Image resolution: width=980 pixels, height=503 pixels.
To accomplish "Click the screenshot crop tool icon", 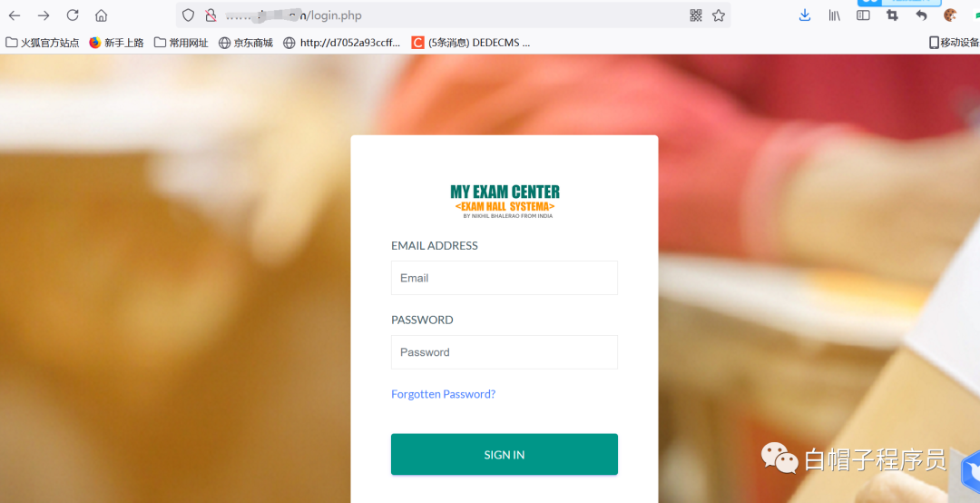I will point(893,15).
